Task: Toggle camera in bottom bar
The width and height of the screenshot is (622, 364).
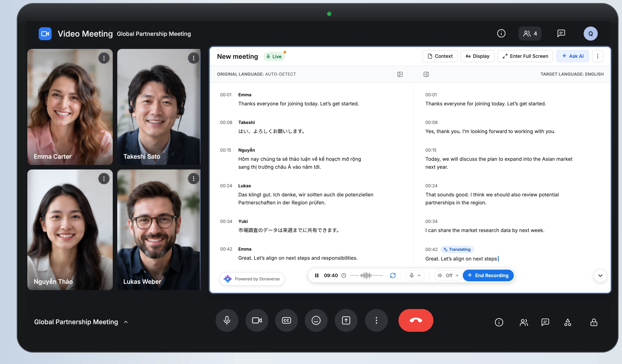Action: [x=257, y=320]
